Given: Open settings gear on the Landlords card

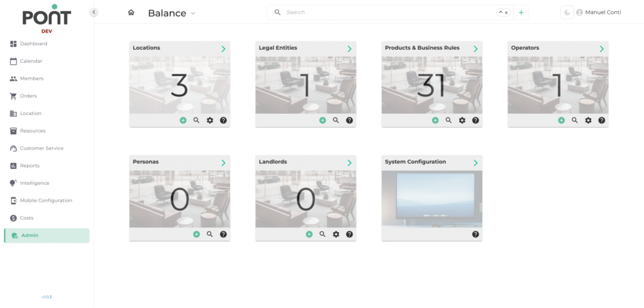Looking at the screenshot, I should pyautogui.click(x=336, y=234).
